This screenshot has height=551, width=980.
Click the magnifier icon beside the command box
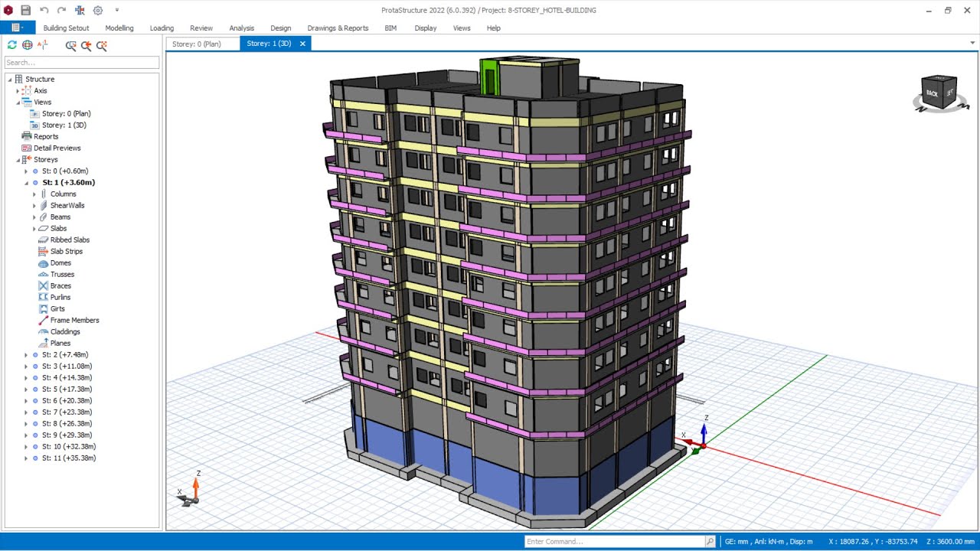point(710,541)
